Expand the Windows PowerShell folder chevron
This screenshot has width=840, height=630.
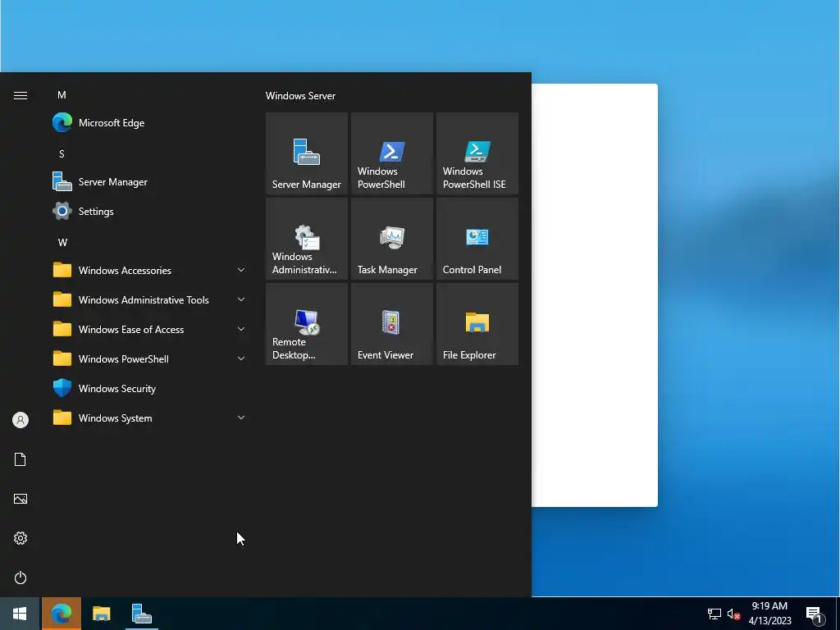[x=241, y=358]
